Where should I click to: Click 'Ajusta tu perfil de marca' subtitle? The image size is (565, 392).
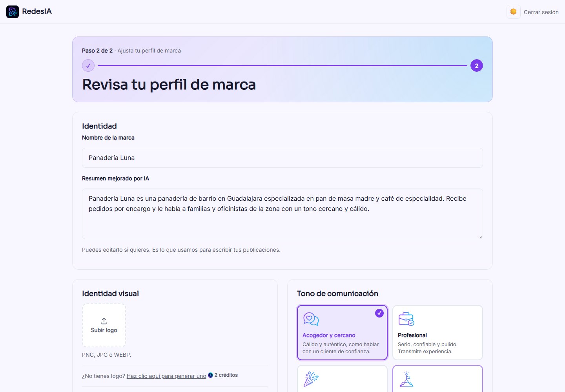click(x=149, y=51)
